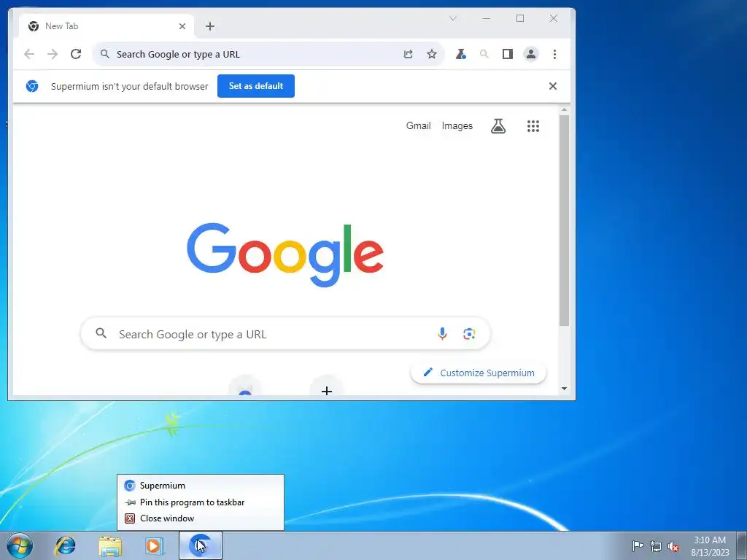Toggle the side panel icon
This screenshot has width=747, height=560.
point(508,54)
